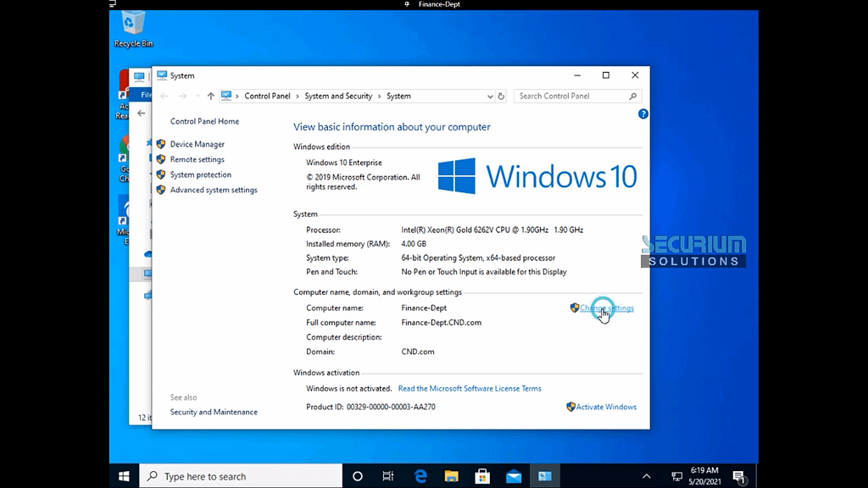The width and height of the screenshot is (868, 488).
Task: Click the 4.00 GB installed memory value
Action: 414,244
